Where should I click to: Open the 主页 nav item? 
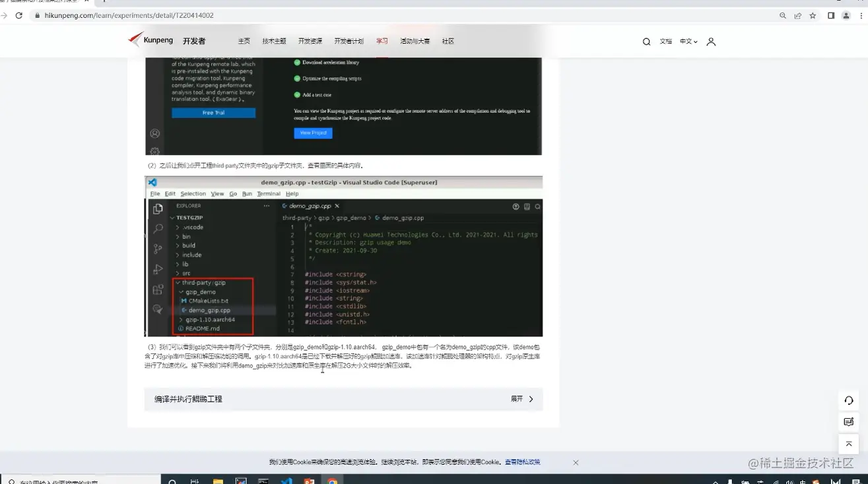pyautogui.click(x=244, y=41)
